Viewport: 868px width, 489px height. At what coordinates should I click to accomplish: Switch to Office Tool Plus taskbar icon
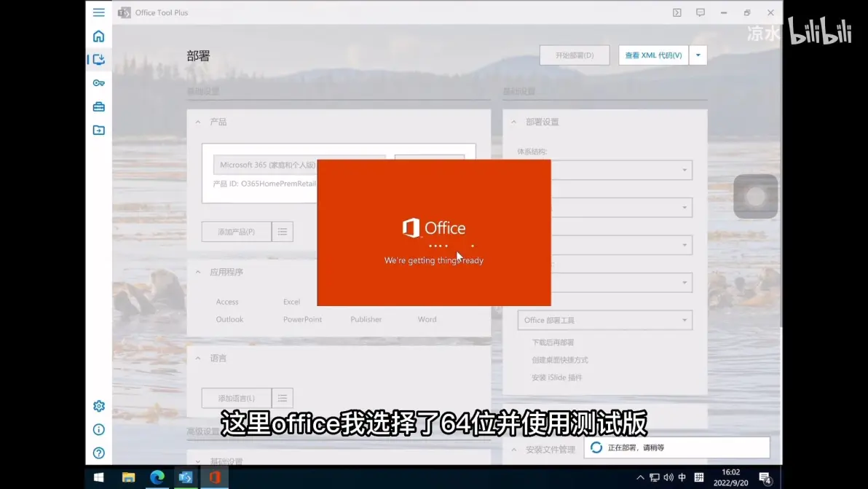tap(186, 477)
